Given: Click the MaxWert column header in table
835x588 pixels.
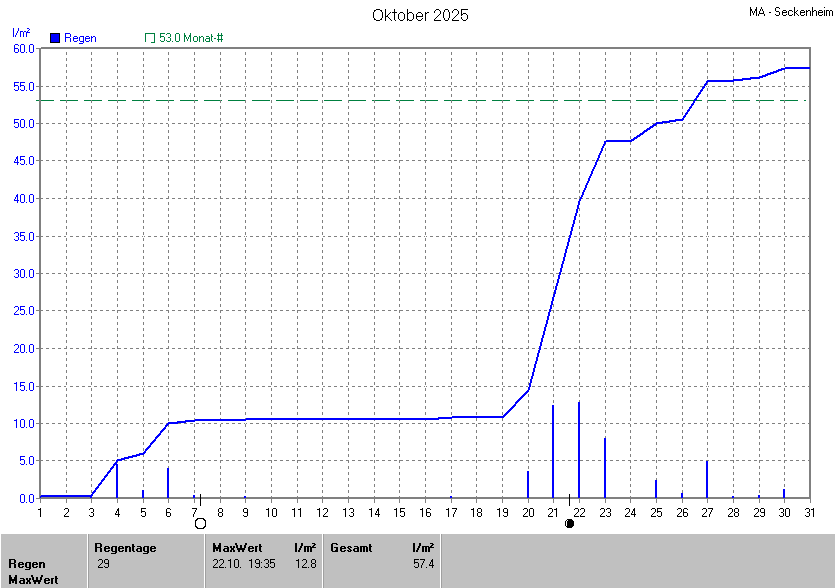Looking at the screenshot, I should [237, 547].
